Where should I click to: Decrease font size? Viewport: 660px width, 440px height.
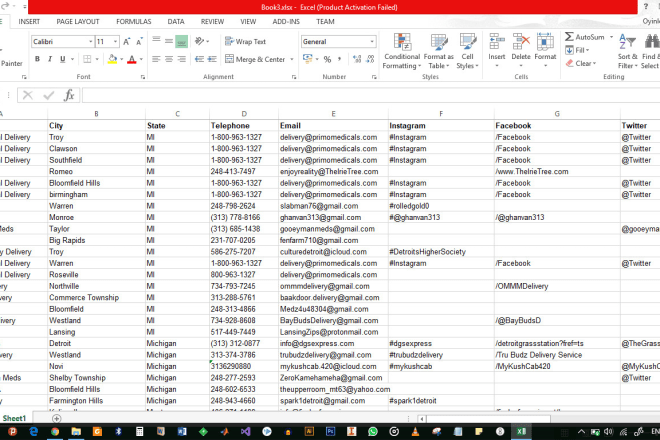tap(139, 41)
